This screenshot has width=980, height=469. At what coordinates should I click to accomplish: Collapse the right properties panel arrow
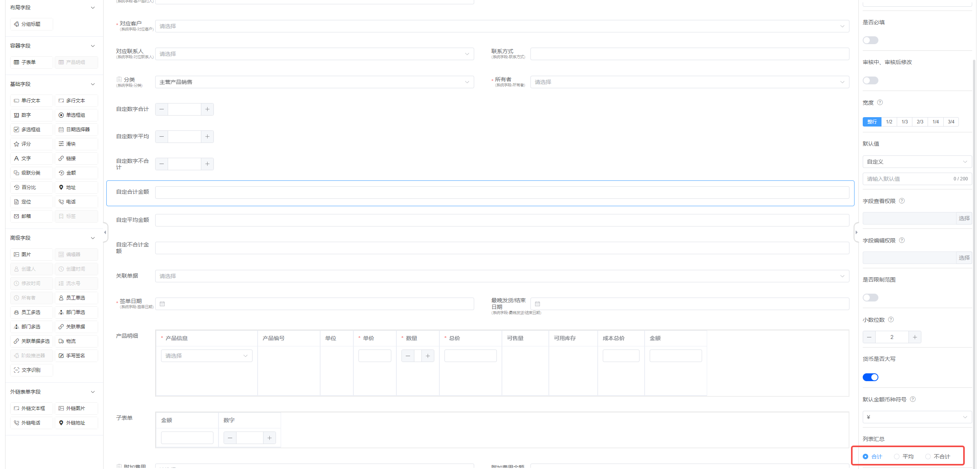click(856, 232)
